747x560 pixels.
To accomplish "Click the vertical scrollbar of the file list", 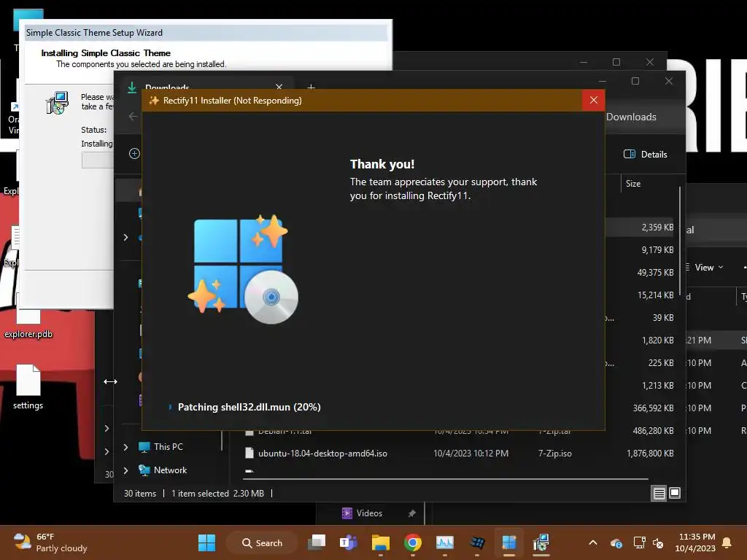I will coord(679,241).
